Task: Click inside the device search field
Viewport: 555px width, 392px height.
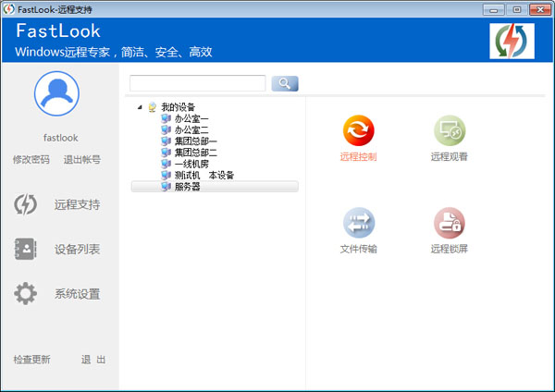Action: pyautogui.click(x=198, y=83)
